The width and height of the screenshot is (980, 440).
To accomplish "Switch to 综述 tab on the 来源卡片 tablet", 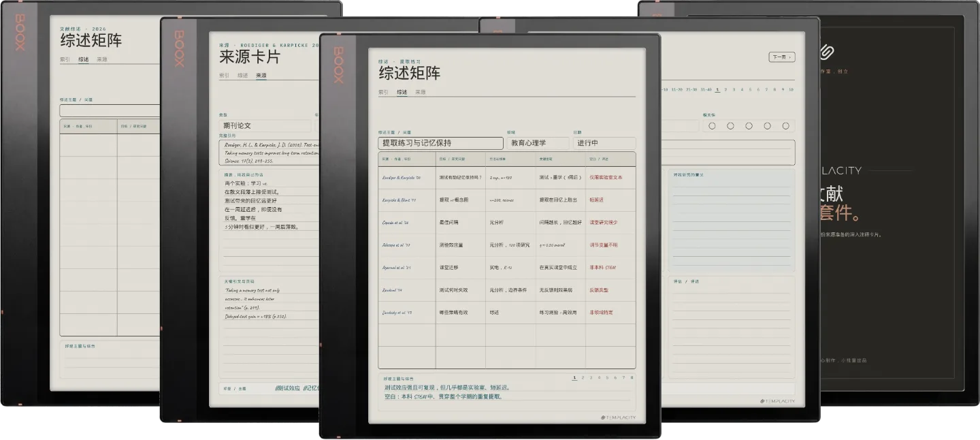I will coord(242,76).
